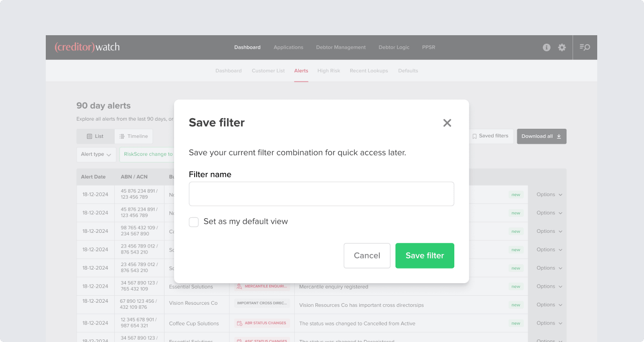Click the info icon in header
The height and width of the screenshot is (342, 644).
(x=546, y=47)
